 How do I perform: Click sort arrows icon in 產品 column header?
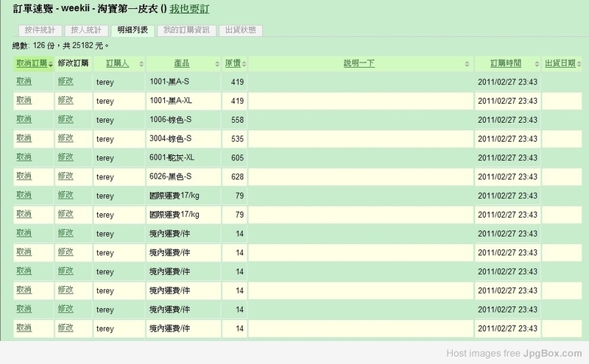pos(215,64)
